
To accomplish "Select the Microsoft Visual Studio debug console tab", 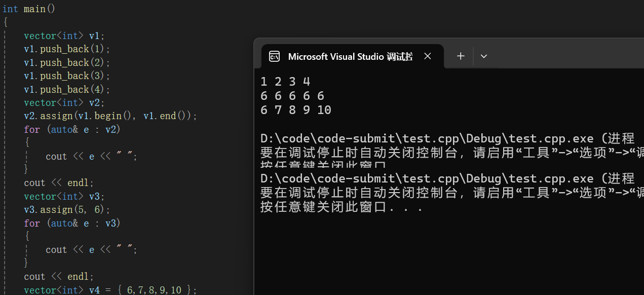I will 353,56.
